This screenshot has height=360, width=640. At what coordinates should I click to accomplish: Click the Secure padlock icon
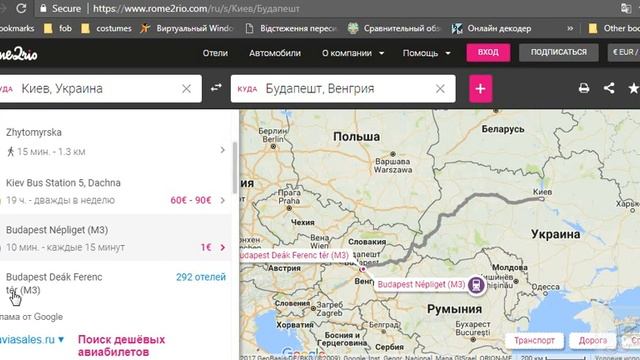(43, 8)
